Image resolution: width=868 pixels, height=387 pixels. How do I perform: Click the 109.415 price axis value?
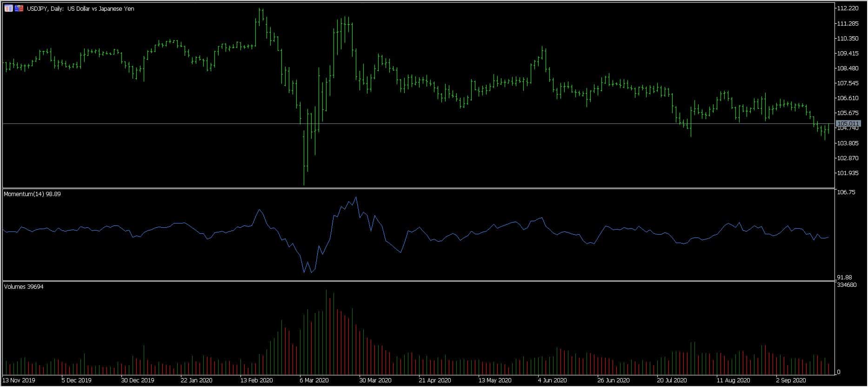(848, 53)
